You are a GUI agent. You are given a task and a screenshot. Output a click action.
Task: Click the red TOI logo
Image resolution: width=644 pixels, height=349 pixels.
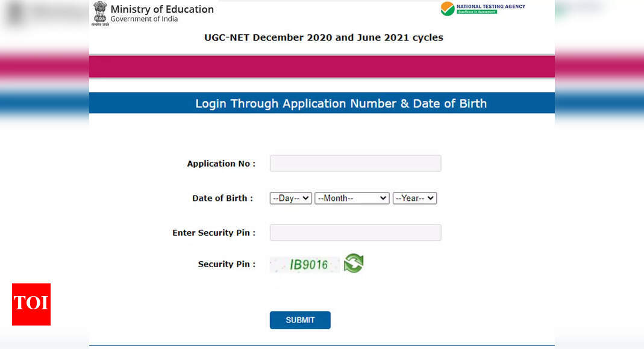[31, 304]
